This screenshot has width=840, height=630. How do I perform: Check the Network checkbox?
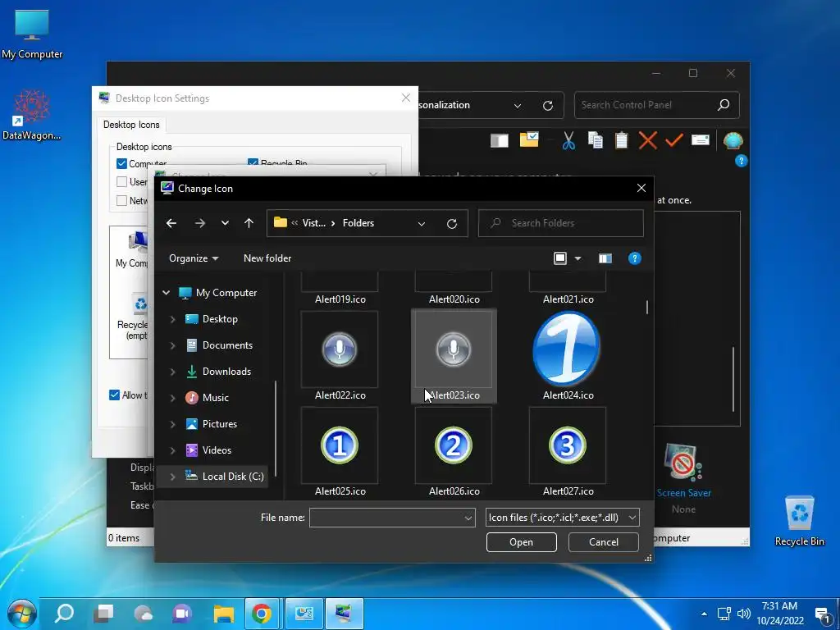[x=121, y=200]
